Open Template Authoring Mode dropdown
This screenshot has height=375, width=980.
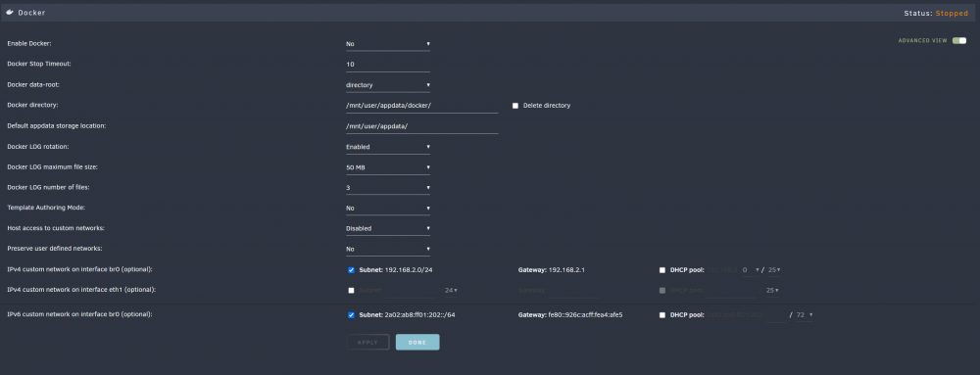(x=387, y=208)
